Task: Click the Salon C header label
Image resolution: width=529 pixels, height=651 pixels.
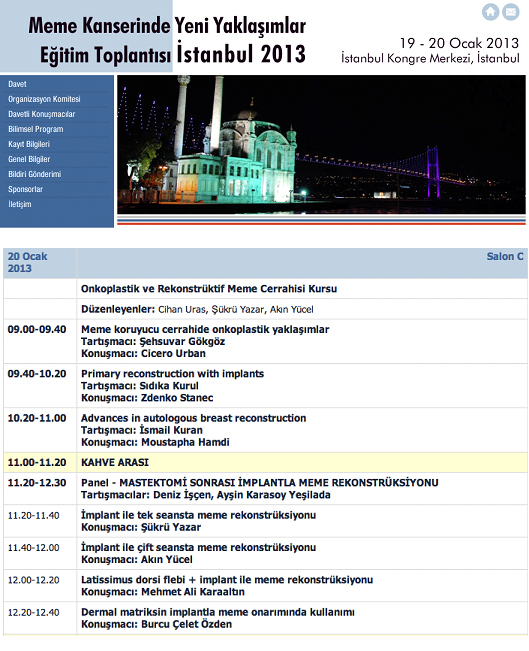Action: tap(505, 256)
